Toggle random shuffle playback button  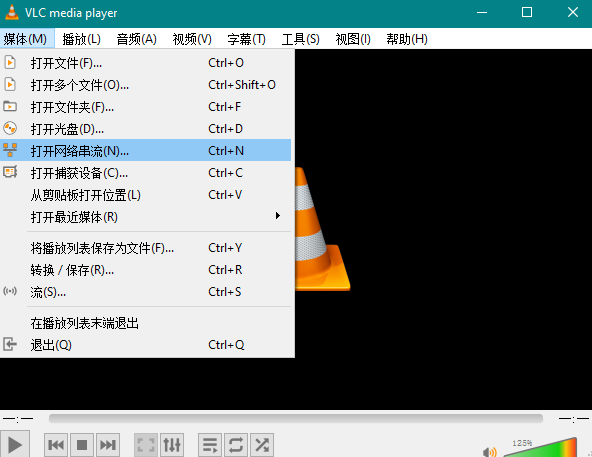[x=262, y=445]
